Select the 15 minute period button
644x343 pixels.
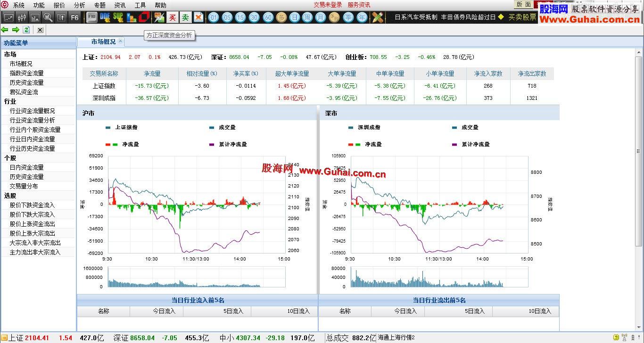click(x=240, y=17)
